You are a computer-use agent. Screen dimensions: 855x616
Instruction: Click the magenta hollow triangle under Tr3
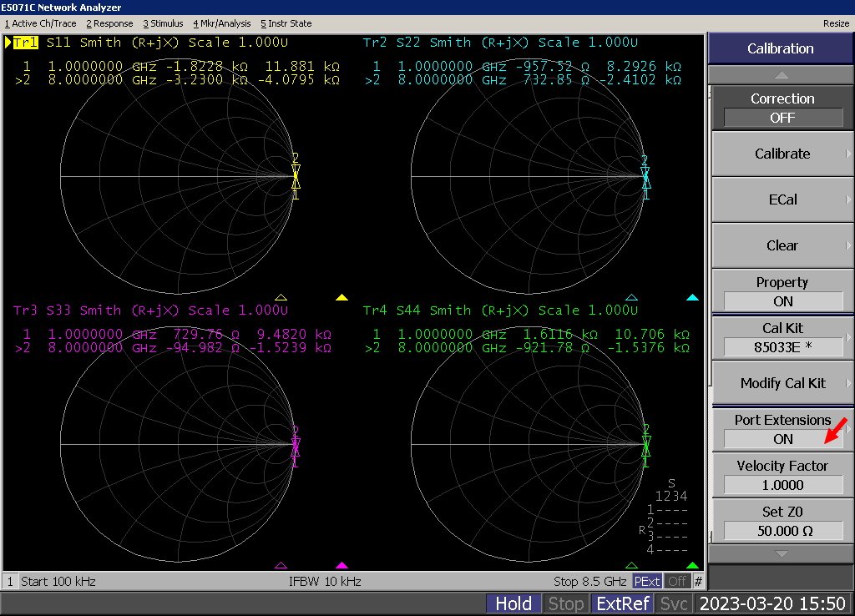point(281,565)
